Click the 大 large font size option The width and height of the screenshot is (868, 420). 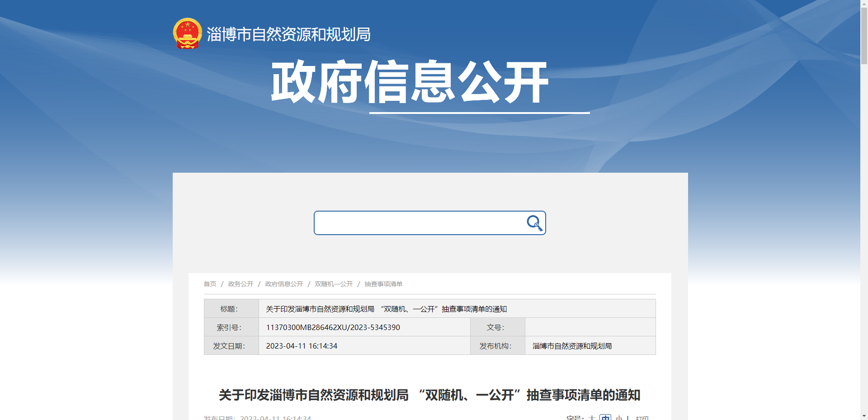coord(593,418)
